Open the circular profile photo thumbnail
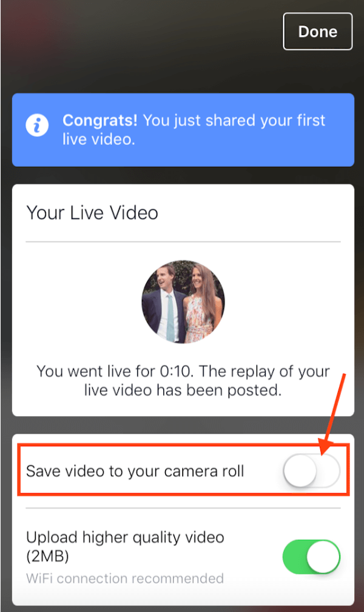 (x=183, y=301)
